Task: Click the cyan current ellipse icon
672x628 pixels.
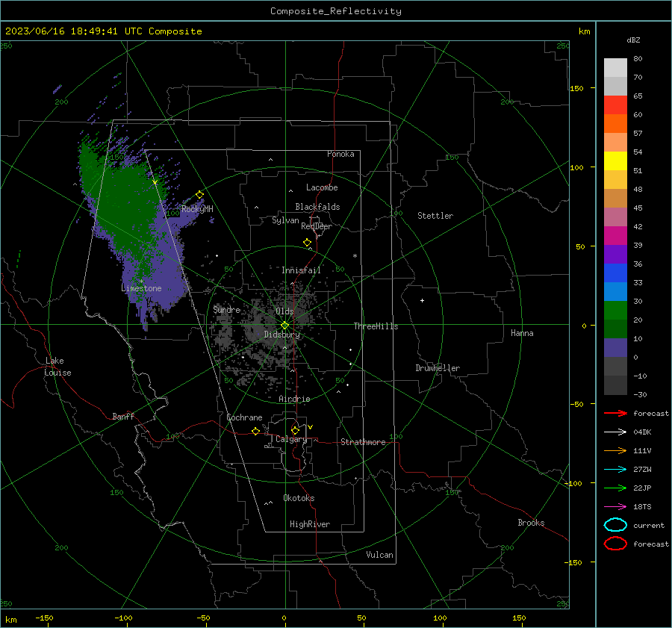Action: click(615, 525)
